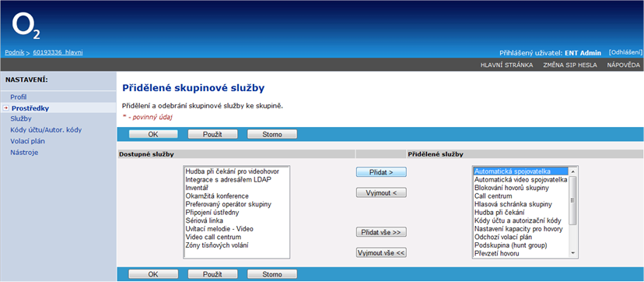Click the bottom Použít button
This screenshot has height=282, width=644.
pyautogui.click(x=212, y=274)
